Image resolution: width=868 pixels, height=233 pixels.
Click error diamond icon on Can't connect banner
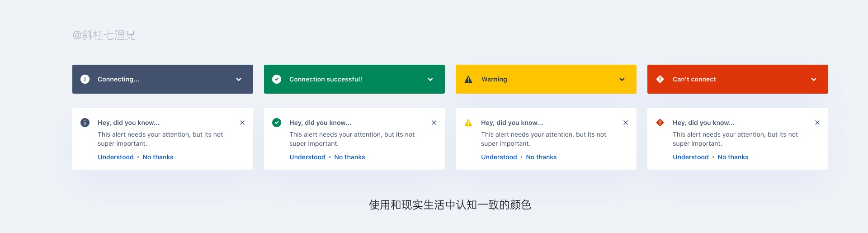click(x=660, y=79)
